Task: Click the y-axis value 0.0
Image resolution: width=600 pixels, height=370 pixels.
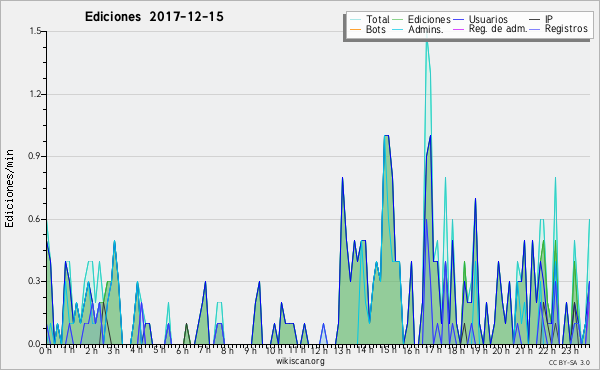Action: point(35,344)
